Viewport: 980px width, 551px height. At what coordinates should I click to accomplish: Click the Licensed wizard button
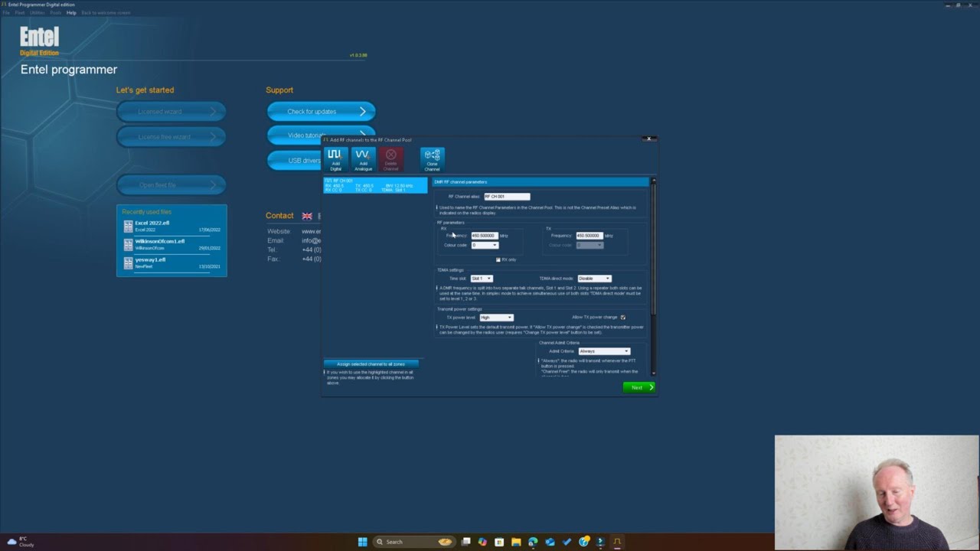(171, 112)
